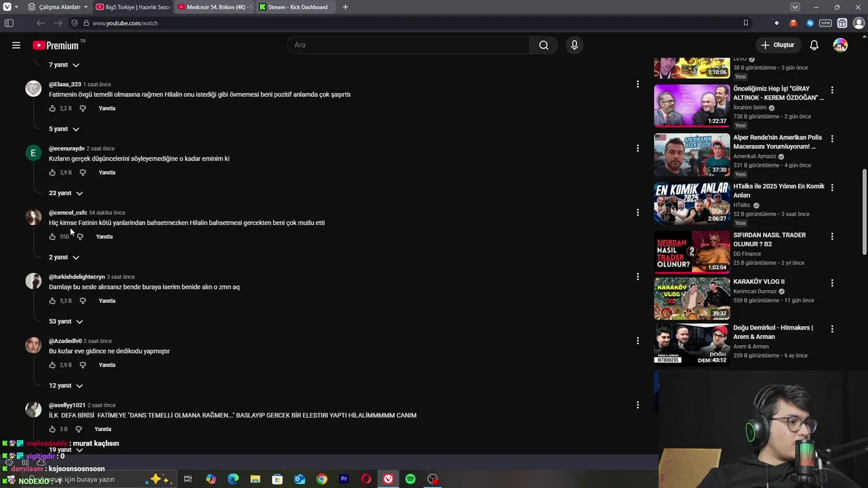Reply to @Azadedlv0 with Yanıtla

107,365
